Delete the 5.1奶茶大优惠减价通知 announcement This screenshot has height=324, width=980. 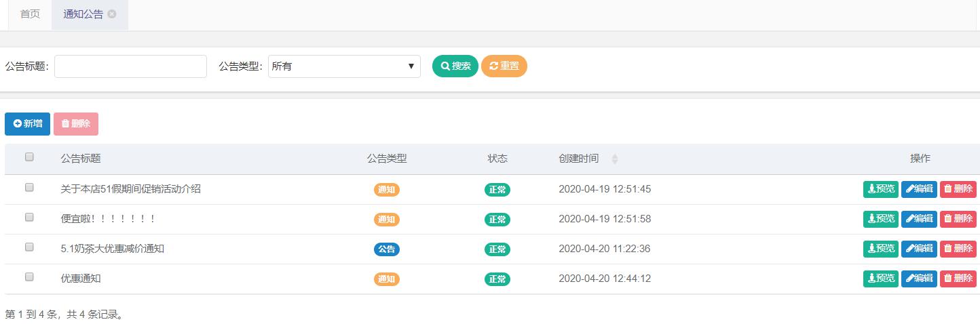coord(958,249)
